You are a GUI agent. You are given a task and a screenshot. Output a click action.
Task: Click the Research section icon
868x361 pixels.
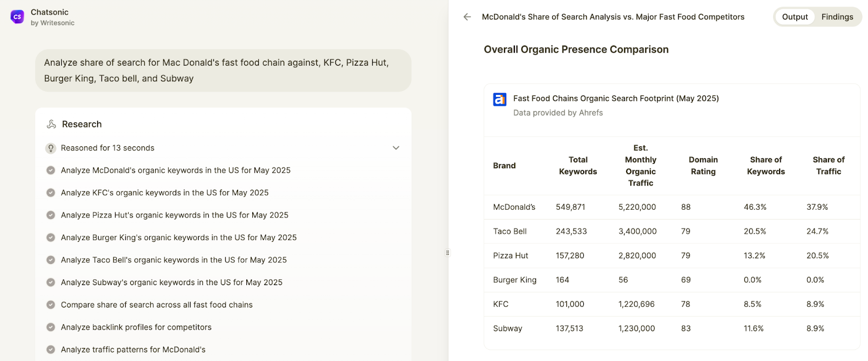pyautogui.click(x=52, y=124)
